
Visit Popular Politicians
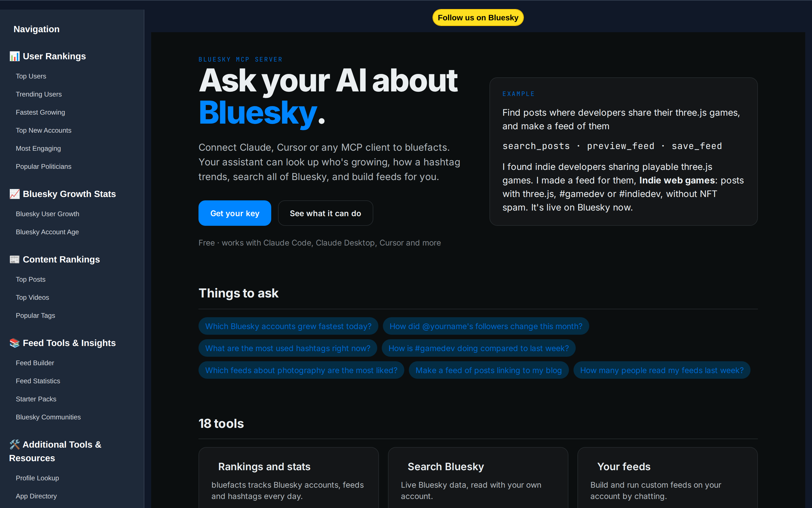[44, 166]
